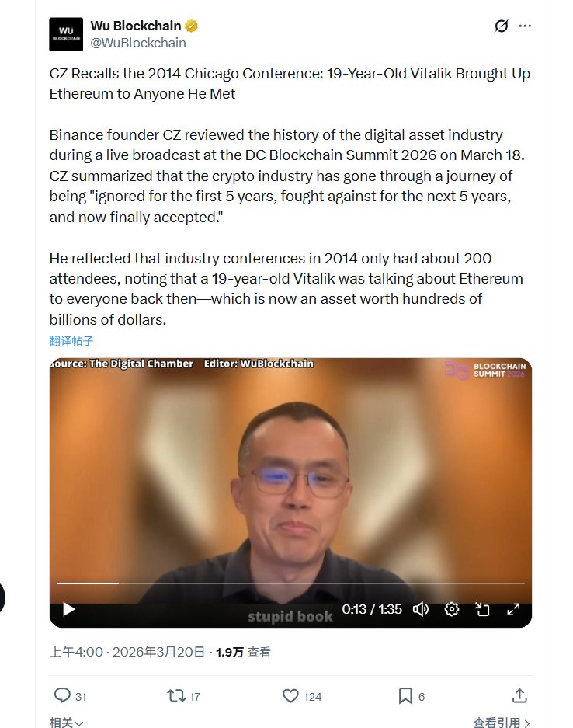Toggle picture-in-picture mode icon

pos(482,609)
